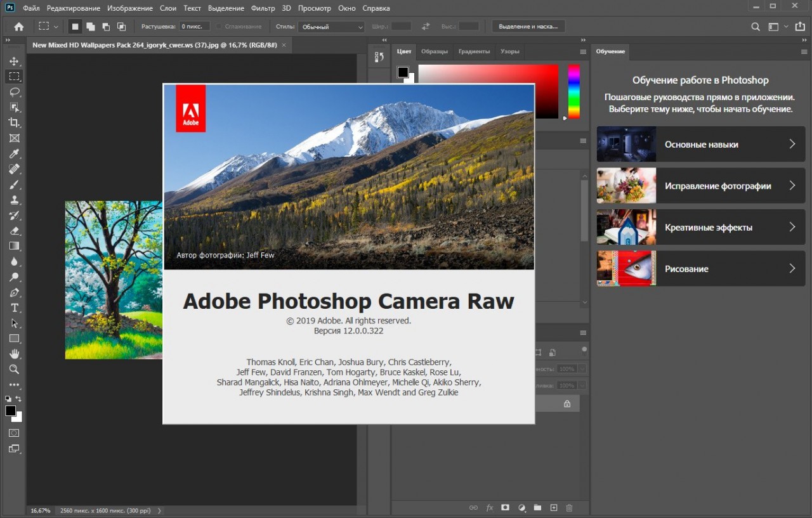This screenshot has height=518, width=812.
Task: Click the Home icon in options bar
Action: (x=19, y=27)
